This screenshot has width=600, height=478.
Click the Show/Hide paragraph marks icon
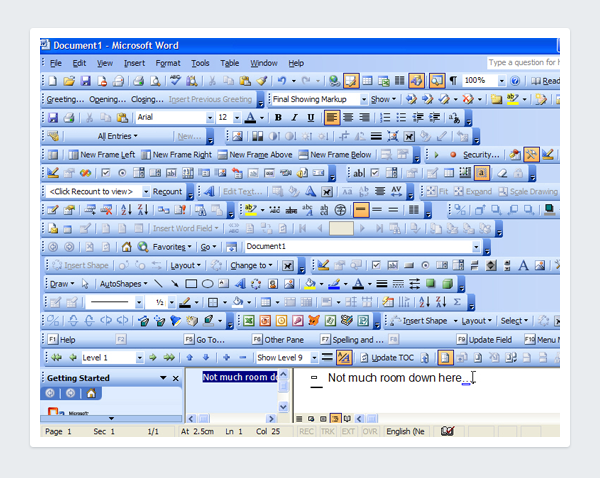453,81
